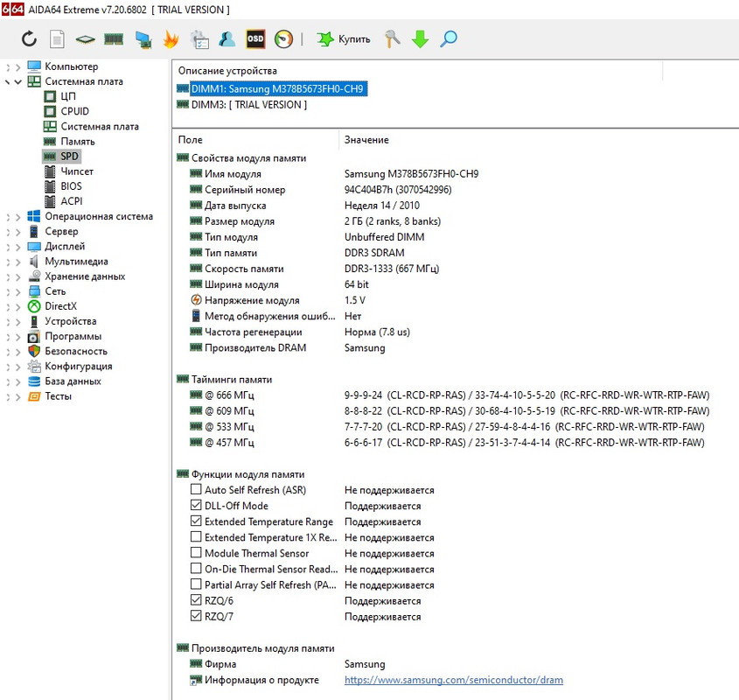This screenshot has width=739, height=700.
Task: Click the DirectX Xbox icon
Action: click(x=34, y=306)
